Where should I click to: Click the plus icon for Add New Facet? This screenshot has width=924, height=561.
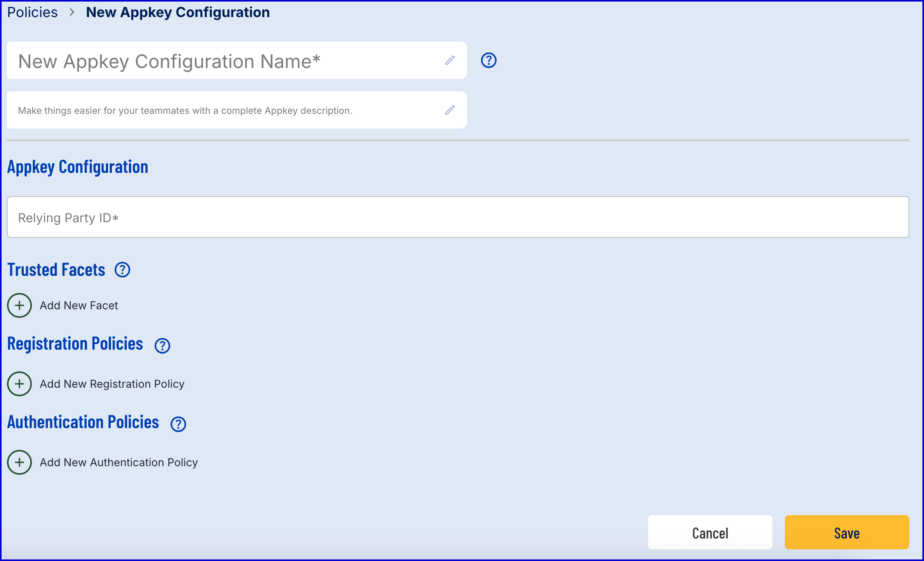coord(19,305)
